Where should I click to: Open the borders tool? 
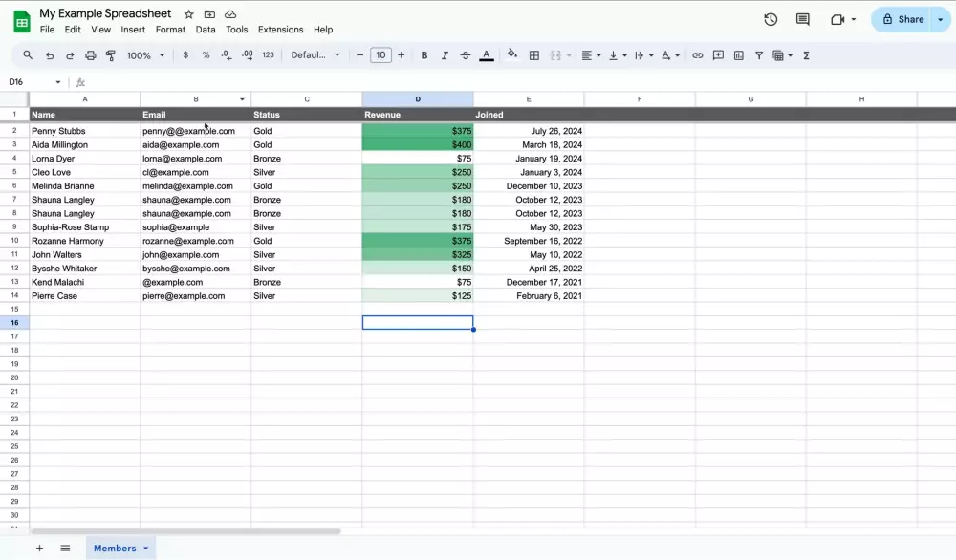tap(534, 55)
